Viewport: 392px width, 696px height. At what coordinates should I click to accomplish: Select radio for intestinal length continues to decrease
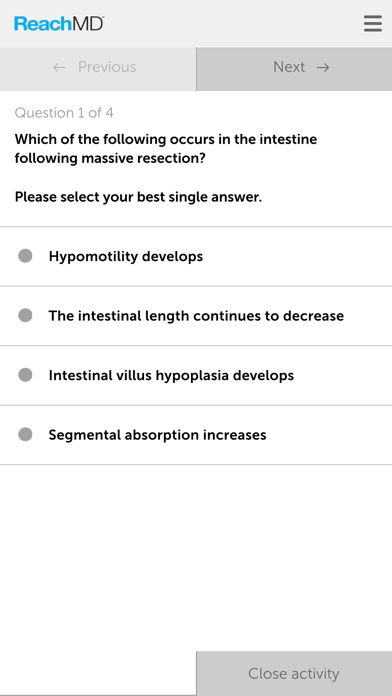coord(25,316)
